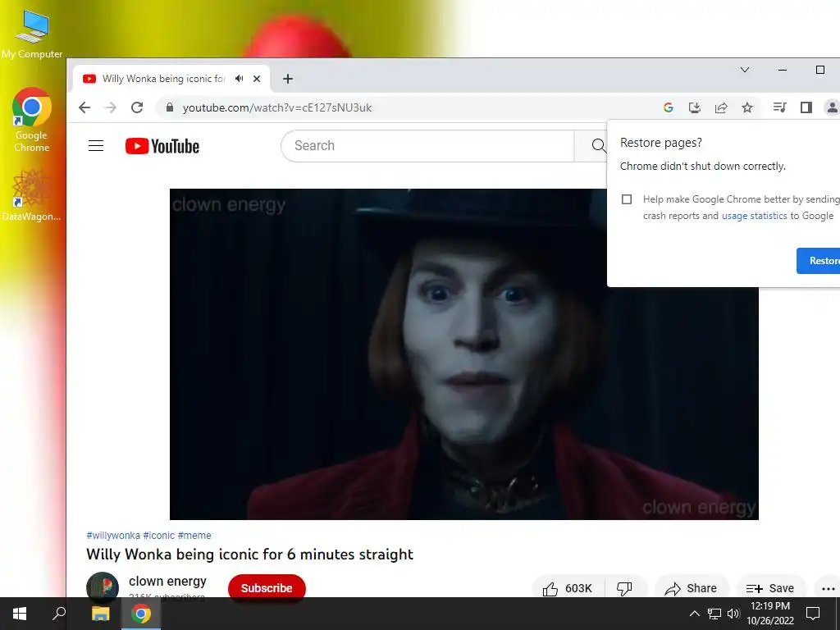Like the video with 603K

[568, 588]
